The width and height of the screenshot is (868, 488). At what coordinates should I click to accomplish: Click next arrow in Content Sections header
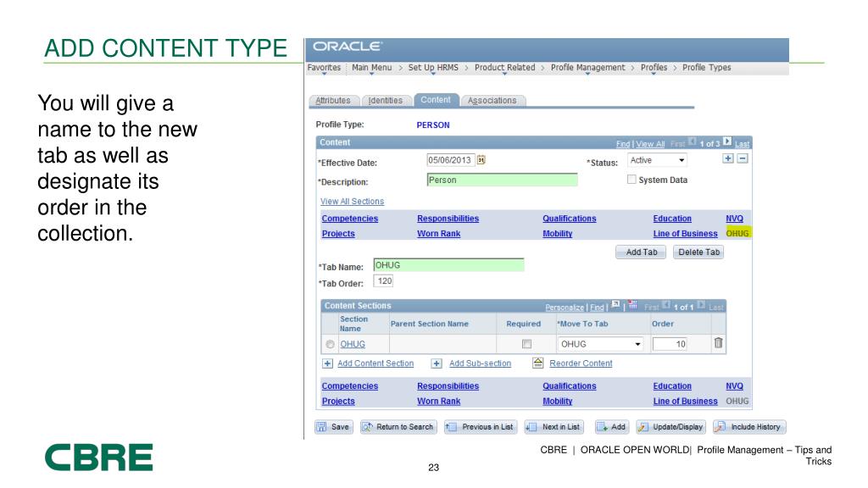coord(701,305)
